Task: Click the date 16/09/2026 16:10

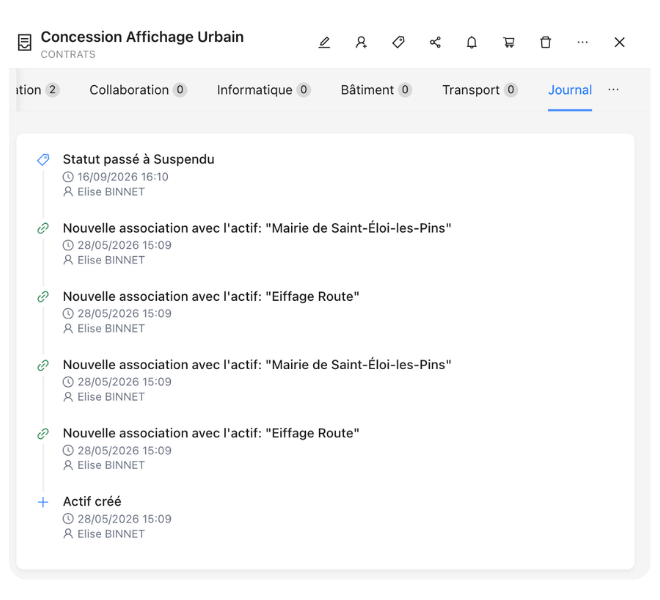Action: pyautogui.click(x=122, y=177)
